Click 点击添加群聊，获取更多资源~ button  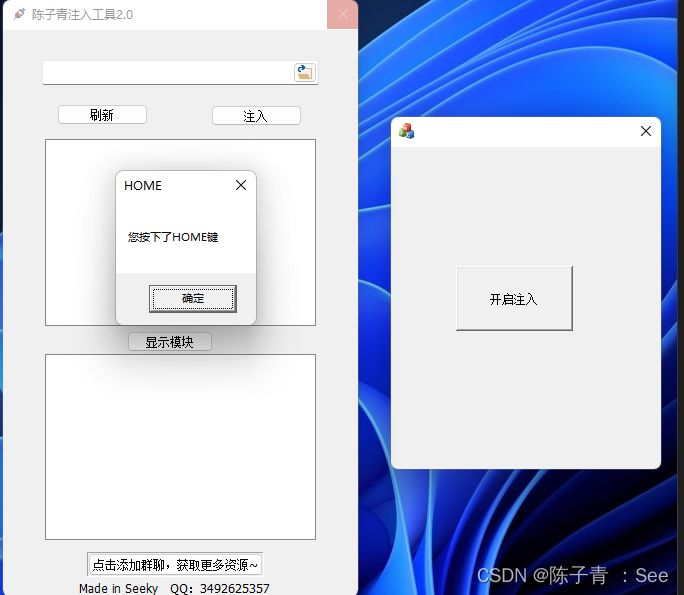[175, 565]
